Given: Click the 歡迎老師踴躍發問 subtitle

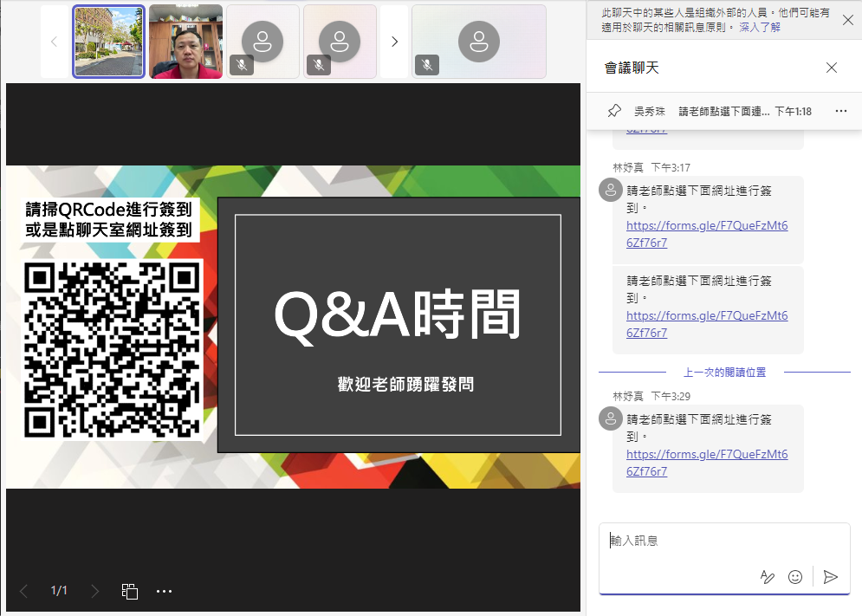Looking at the screenshot, I should [405, 385].
